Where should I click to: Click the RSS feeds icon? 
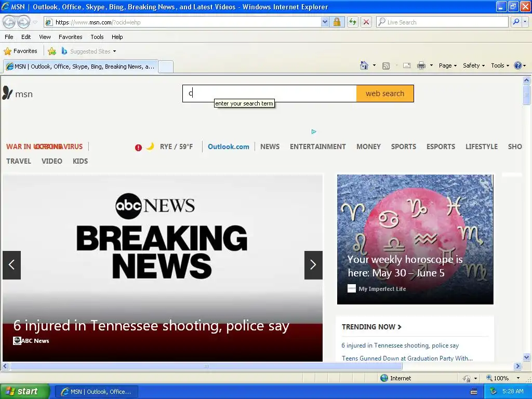pos(386,66)
